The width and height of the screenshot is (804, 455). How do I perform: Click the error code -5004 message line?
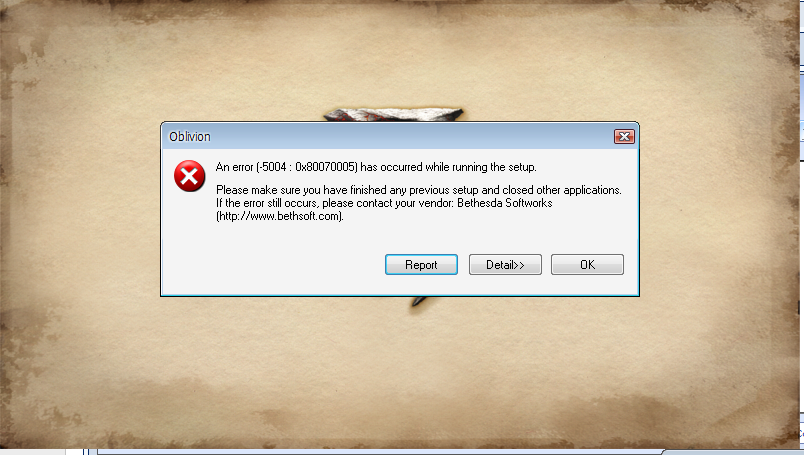[x=376, y=167]
